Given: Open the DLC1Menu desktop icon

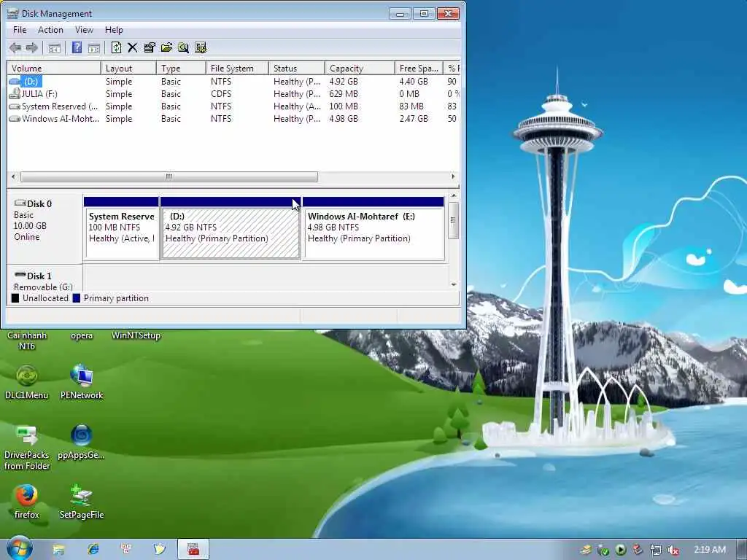Looking at the screenshot, I should click(x=27, y=382).
